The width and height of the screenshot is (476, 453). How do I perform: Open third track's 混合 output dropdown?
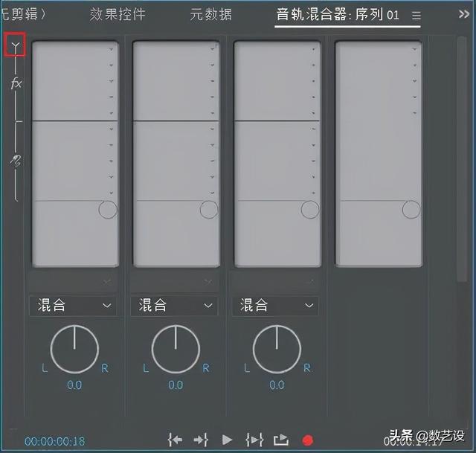pos(275,306)
